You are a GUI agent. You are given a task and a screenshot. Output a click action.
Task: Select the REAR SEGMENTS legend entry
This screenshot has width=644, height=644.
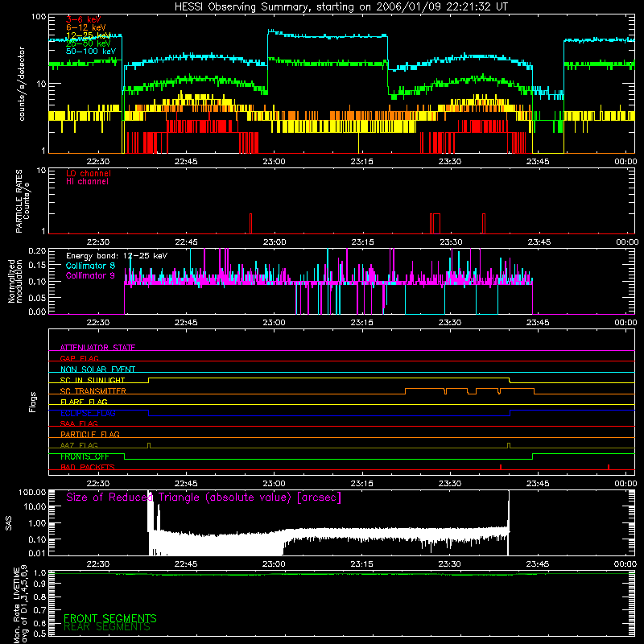coord(107,627)
